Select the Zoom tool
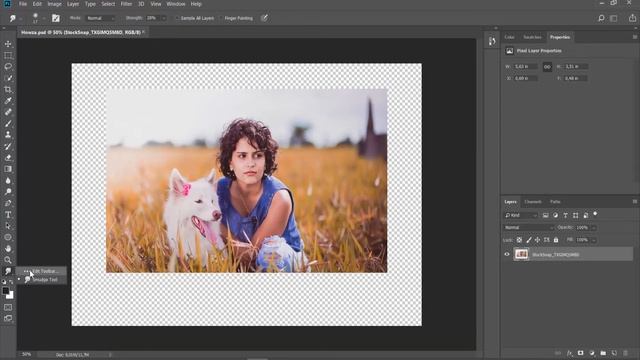Viewport: 640px width, 360px height. pos(8,260)
